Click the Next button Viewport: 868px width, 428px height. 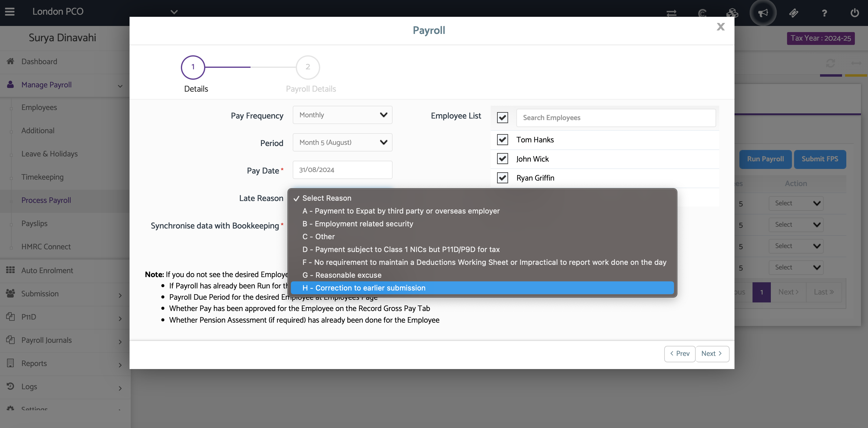712,353
